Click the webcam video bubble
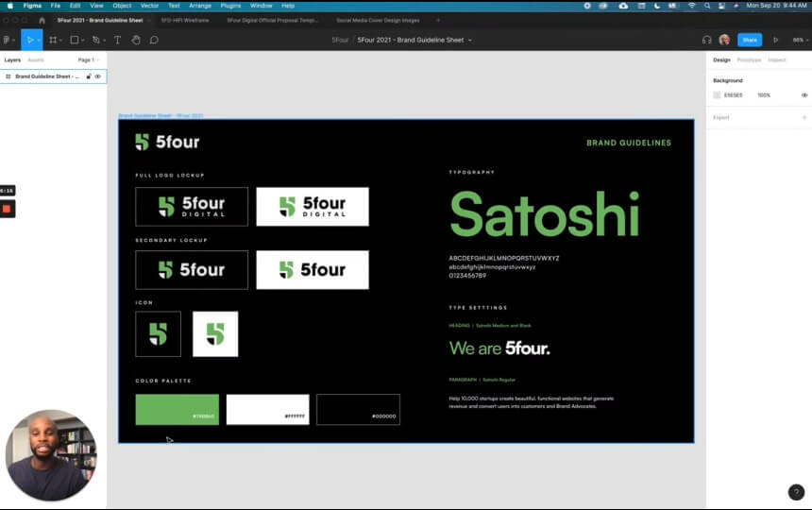 pyautogui.click(x=51, y=455)
